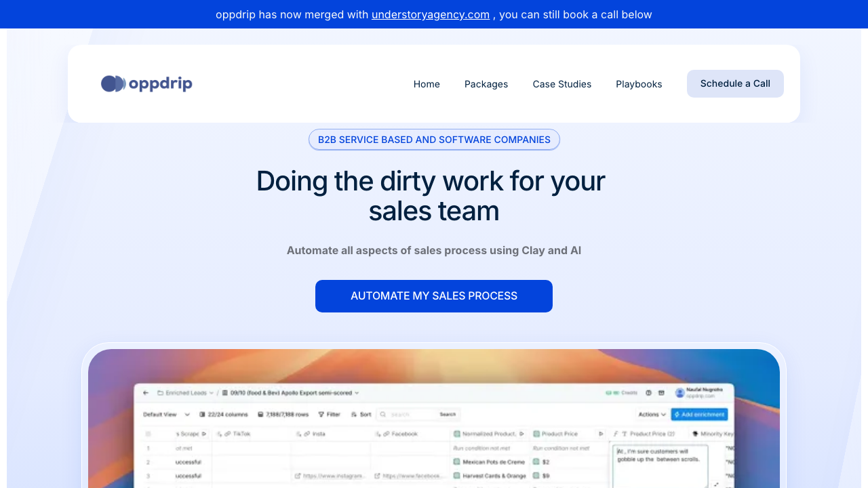
Task: Click the AUTOMATE MY SALES PROCESS button
Action: (x=434, y=296)
